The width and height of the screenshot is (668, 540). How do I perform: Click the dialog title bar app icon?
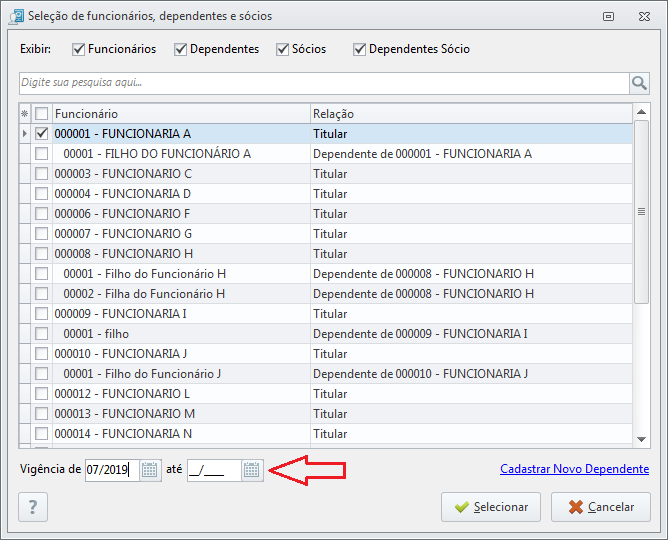click(17, 16)
